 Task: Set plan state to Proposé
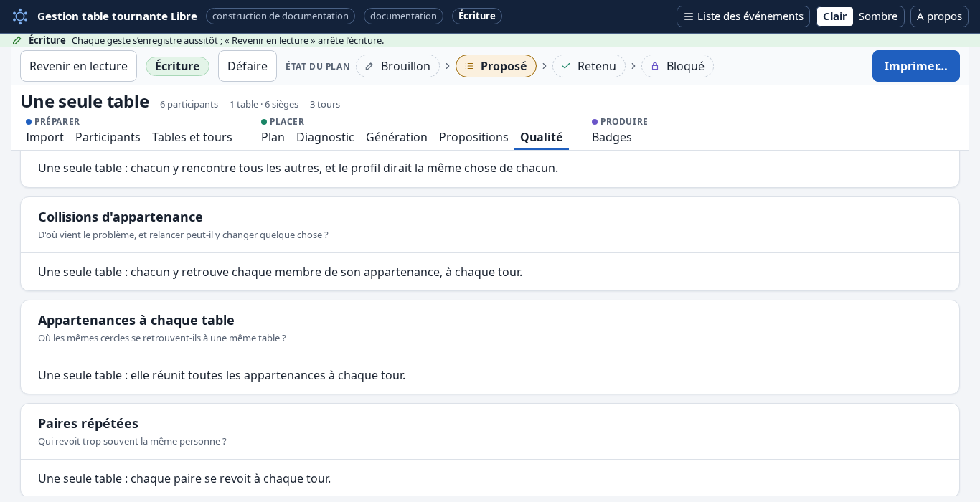496,66
